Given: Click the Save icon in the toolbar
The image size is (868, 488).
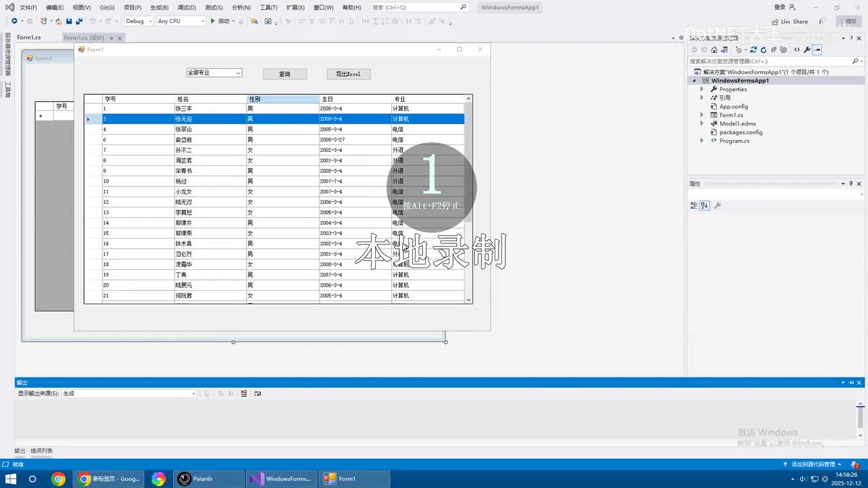Looking at the screenshot, I should [68, 21].
